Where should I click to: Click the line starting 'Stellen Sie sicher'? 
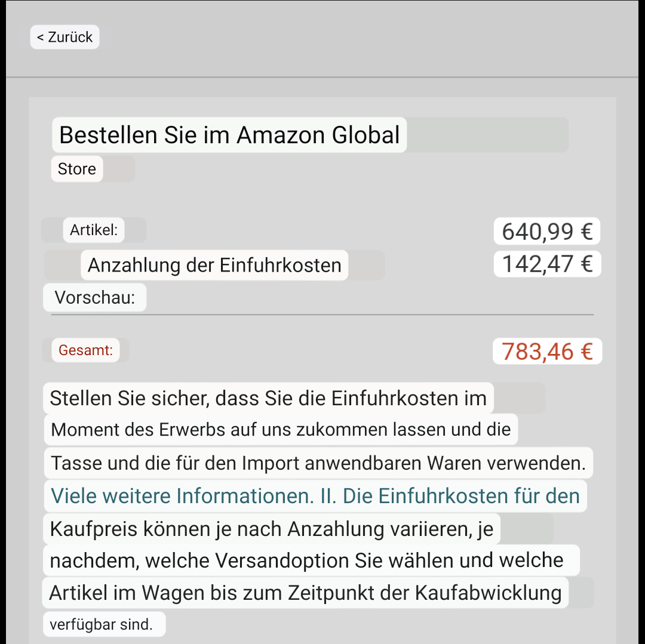pyautogui.click(x=268, y=398)
